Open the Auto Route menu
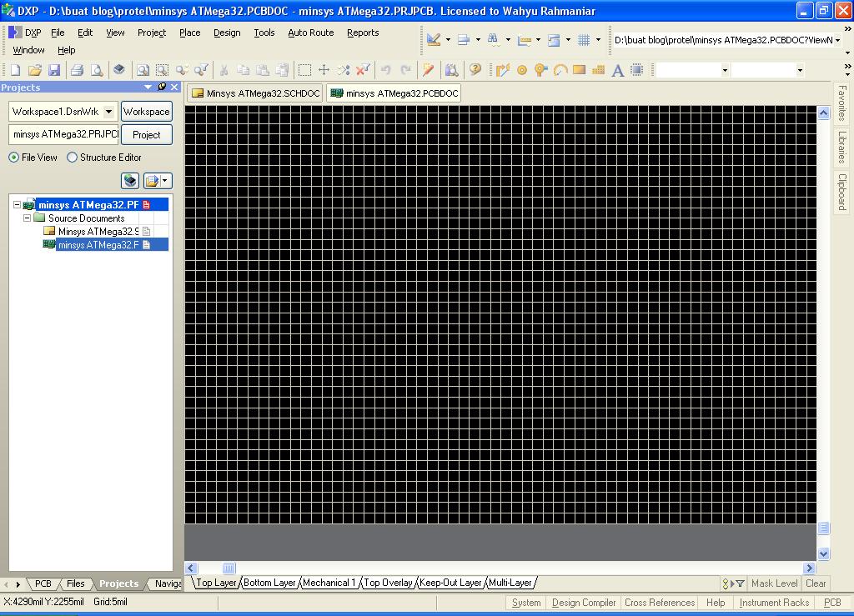The height and width of the screenshot is (616, 854). [x=310, y=33]
